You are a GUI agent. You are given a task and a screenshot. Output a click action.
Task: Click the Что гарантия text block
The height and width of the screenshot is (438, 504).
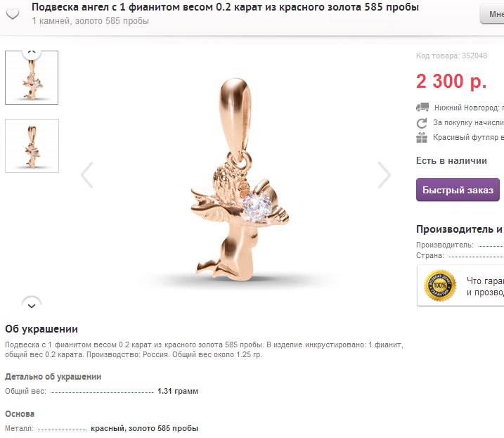pos(485,286)
